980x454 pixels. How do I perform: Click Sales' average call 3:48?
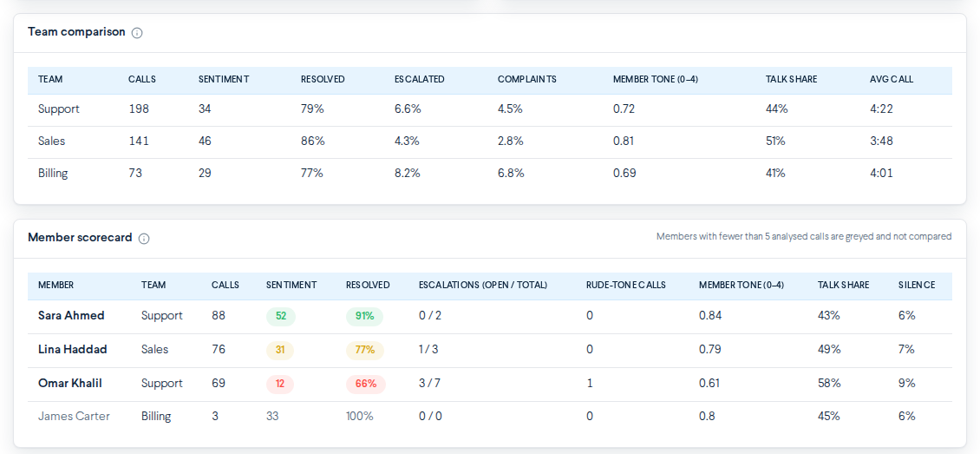click(881, 141)
